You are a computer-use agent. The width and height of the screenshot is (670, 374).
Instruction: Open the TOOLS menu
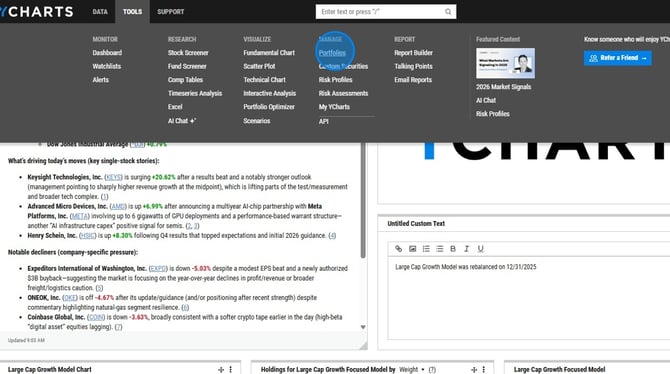point(132,12)
